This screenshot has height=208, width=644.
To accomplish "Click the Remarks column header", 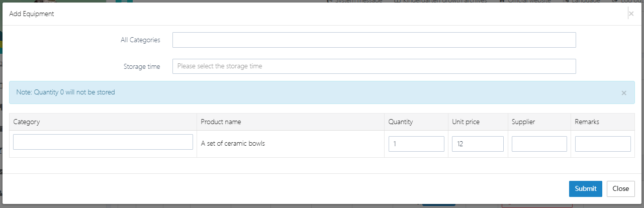I will 587,122.
